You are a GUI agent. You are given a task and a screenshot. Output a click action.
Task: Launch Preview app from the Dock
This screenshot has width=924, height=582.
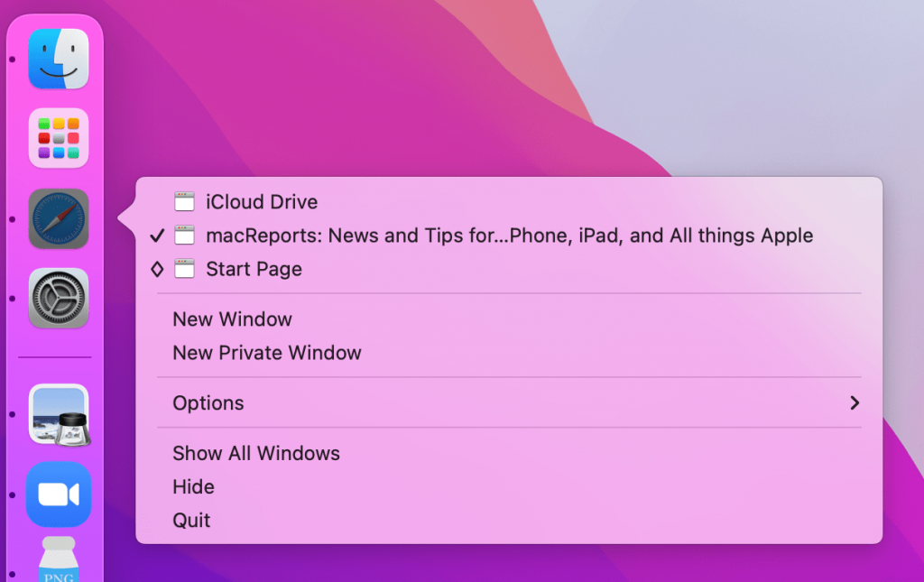pyautogui.click(x=60, y=415)
